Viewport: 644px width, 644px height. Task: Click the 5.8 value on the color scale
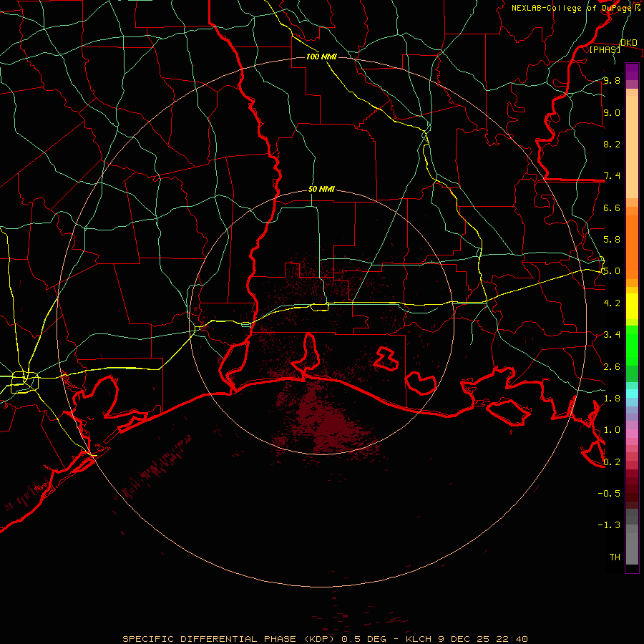[x=612, y=240]
